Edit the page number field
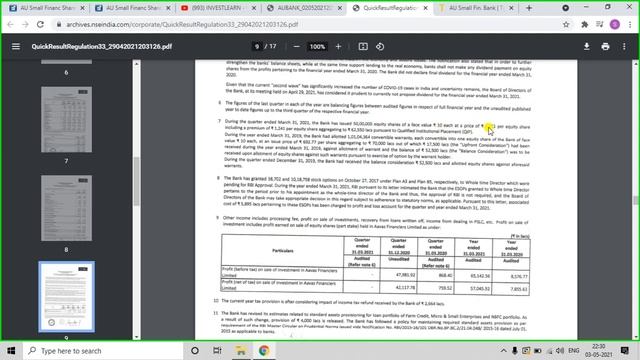This screenshot has height=360, width=640. coord(257,47)
